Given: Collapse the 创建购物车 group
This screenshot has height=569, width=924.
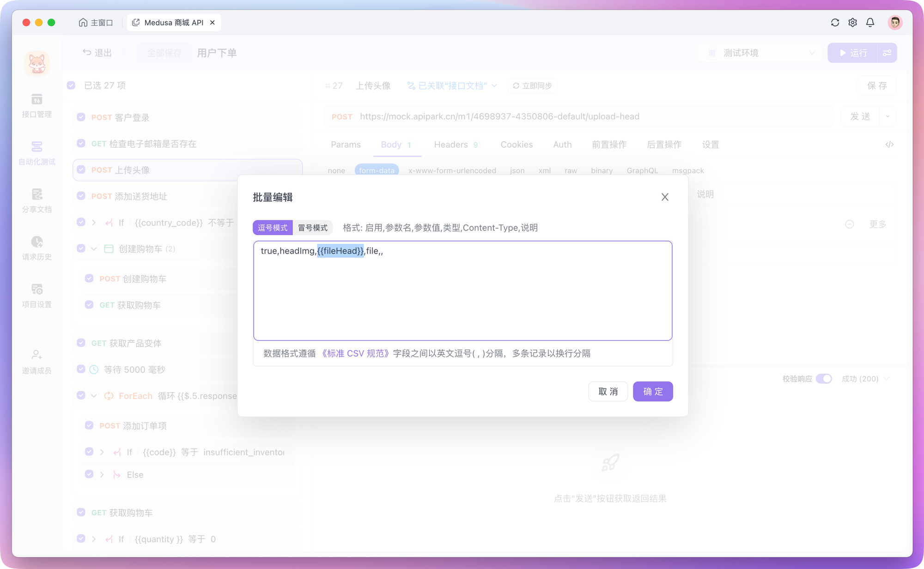Looking at the screenshot, I should (94, 248).
